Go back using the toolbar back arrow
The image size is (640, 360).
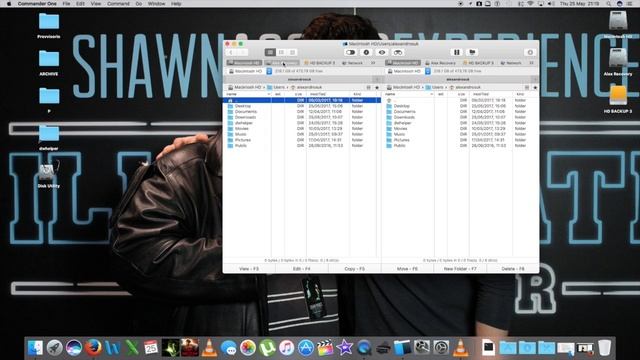231,52
